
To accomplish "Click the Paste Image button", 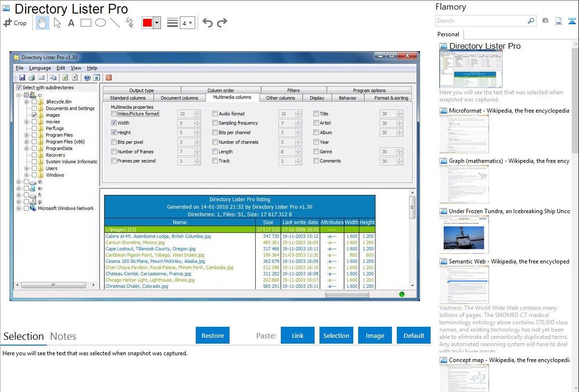I will click(375, 335).
